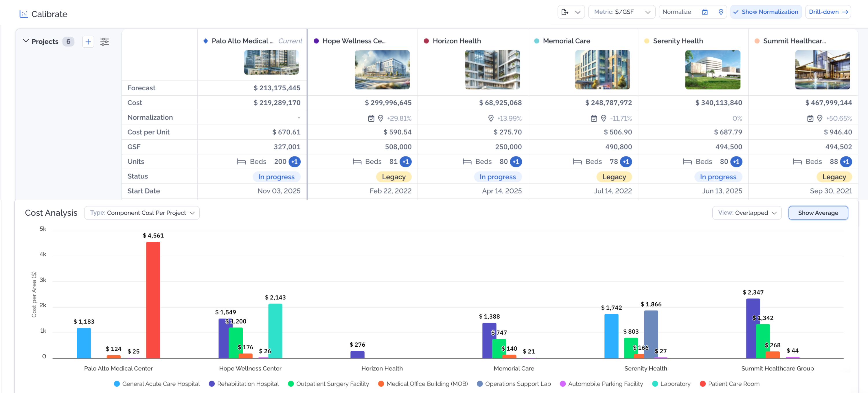Open the Metric $/GSF dropdown
868x393 pixels.
tap(621, 12)
